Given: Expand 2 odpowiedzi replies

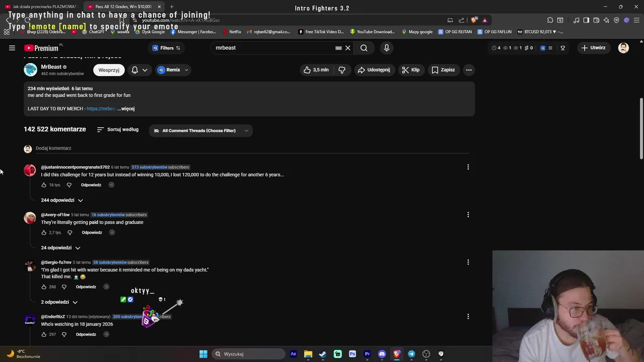Looking at the screenshot, I should [59, 302].
